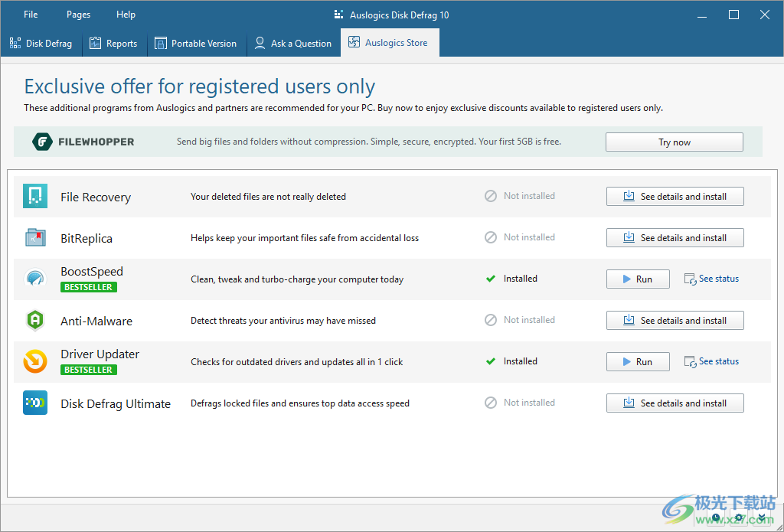Click the Try now button for FileWhopper
The height and width of the screenshot is (532, 784).
click(x=674, y=142)
